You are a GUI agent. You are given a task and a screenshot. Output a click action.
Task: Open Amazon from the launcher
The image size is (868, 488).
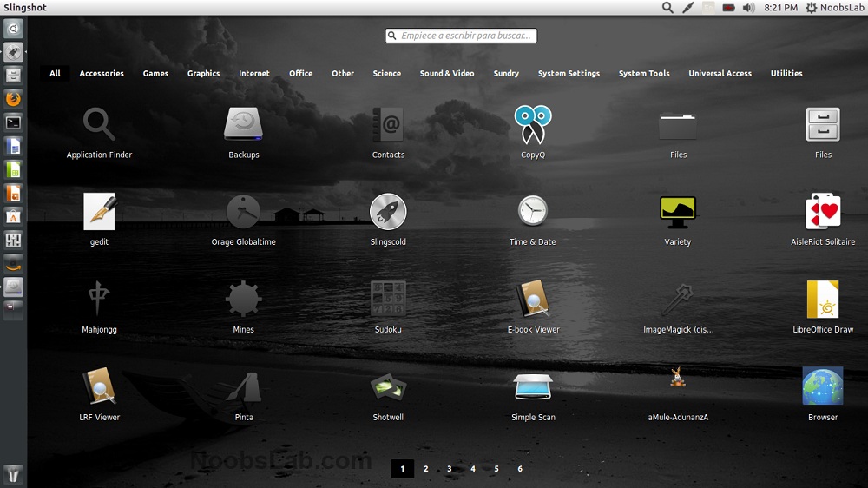click(x=13, y=263)
